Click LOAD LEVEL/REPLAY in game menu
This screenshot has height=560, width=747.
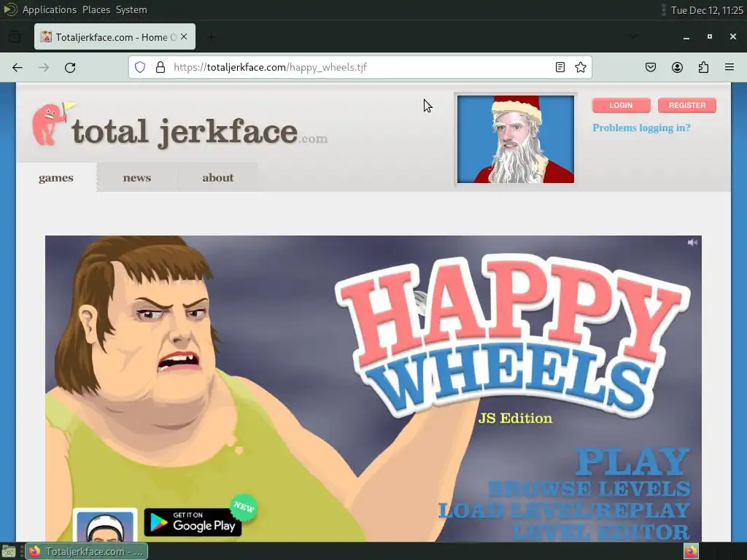point(564,510)
